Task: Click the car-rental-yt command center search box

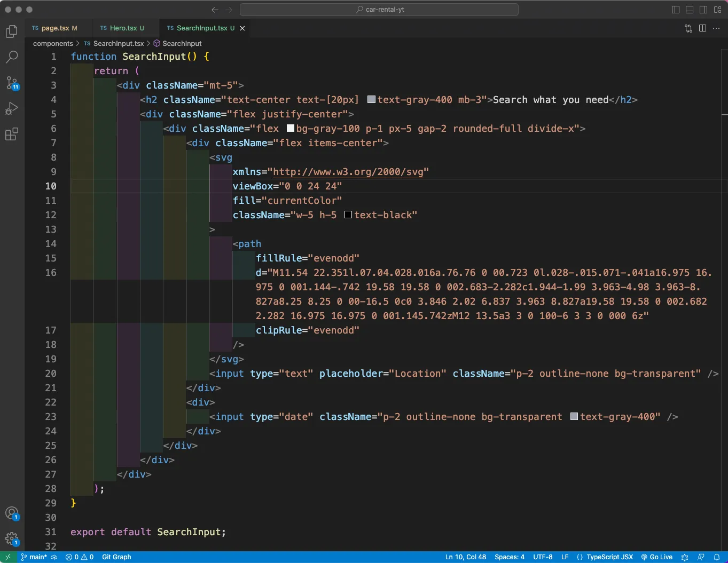Action: tap(379, 10)
